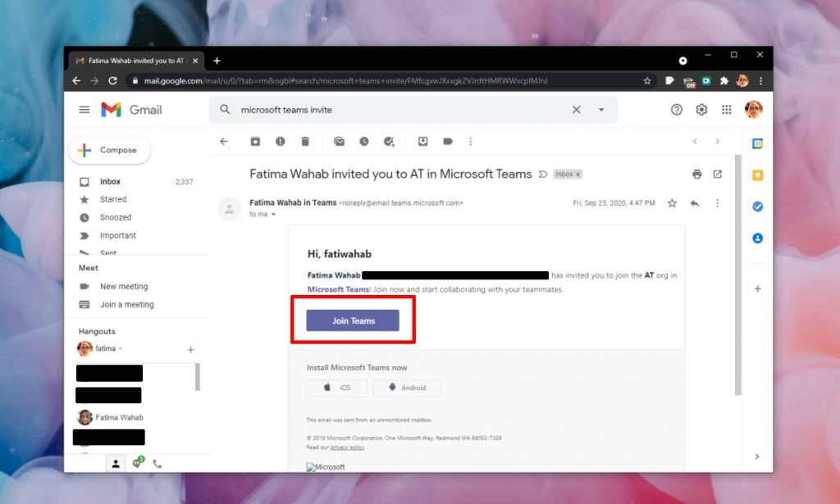840x504 pixels.
Task: Open Contacts in the side panel
Action: pos(757,238)
